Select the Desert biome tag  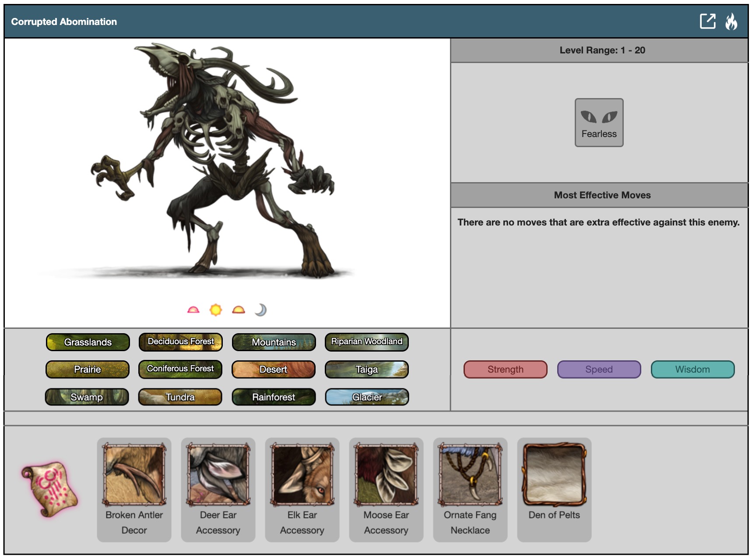pyautogui.click(x=274, y=370)
